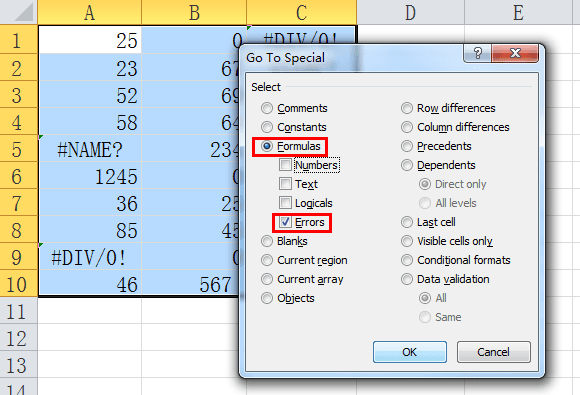Select column D header
The width and height of the screenshot is (580, 395).
pos(410,12)
